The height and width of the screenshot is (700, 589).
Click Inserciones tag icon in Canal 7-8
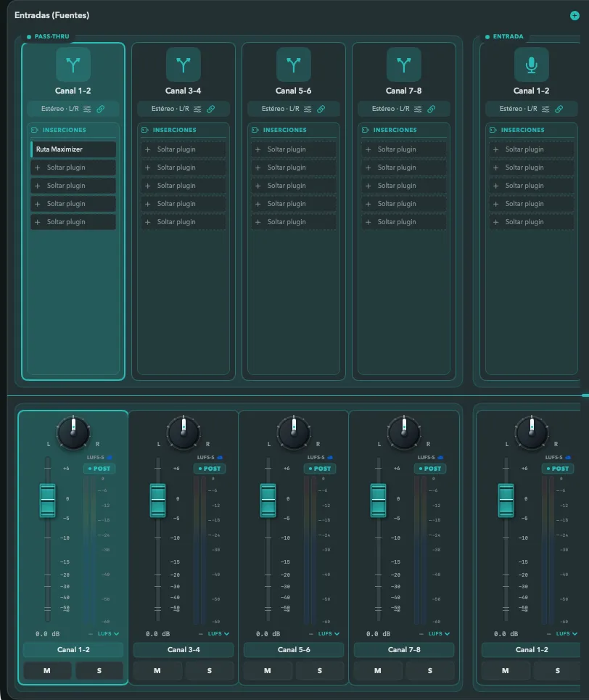[366, 130]
